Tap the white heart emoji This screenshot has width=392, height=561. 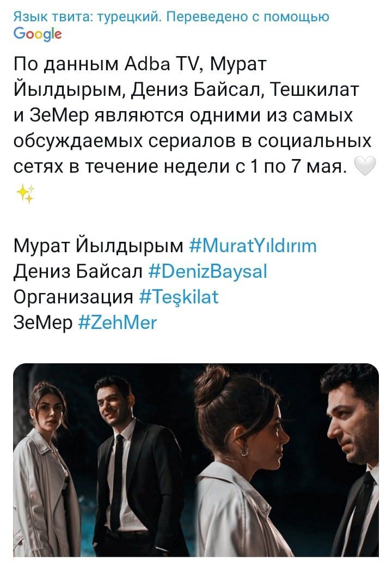[x=364, y=166]
